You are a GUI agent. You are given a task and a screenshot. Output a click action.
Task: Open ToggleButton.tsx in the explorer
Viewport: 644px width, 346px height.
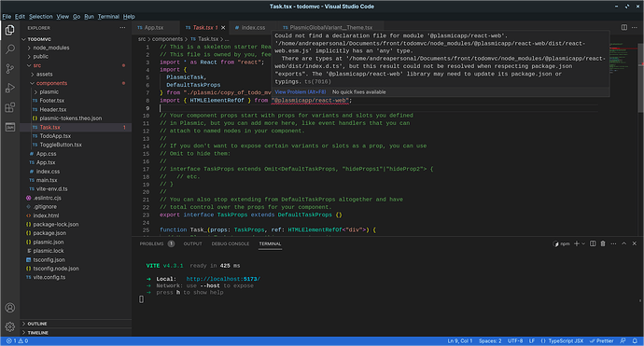76,145
